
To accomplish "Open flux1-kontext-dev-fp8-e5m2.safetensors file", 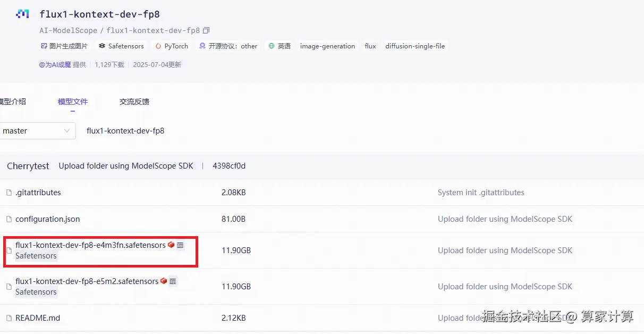I will [87, 281].
